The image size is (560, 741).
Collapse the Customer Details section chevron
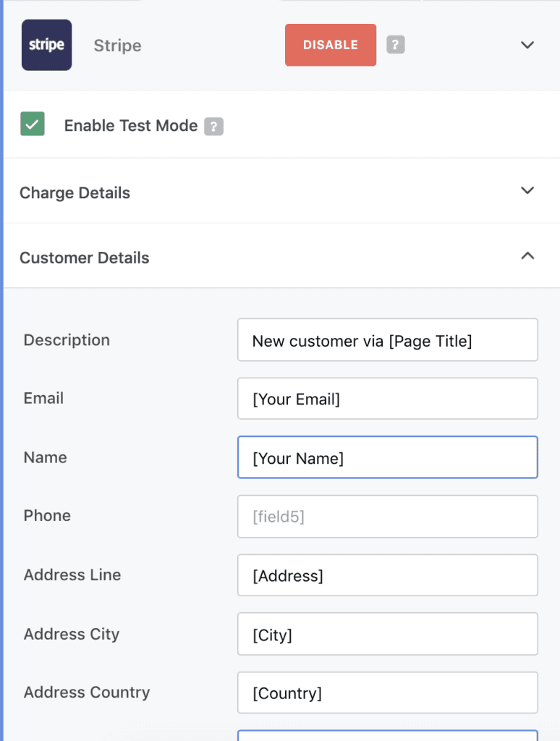(x=527, y=255)
